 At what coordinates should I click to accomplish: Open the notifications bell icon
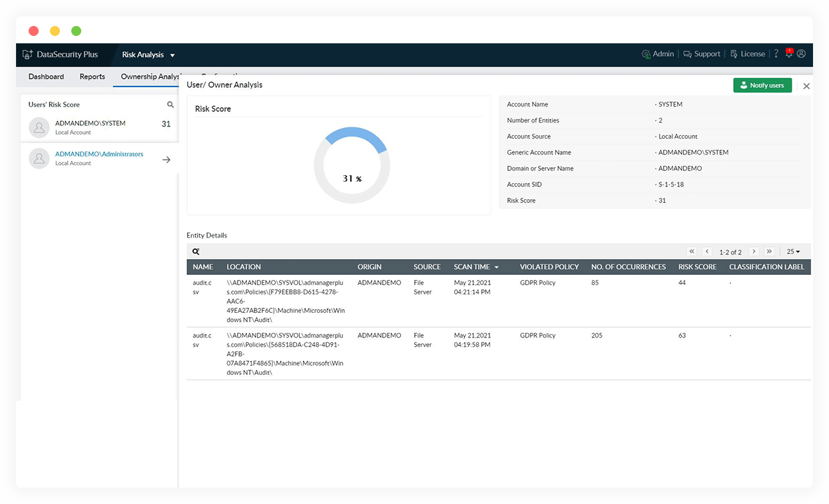click(789, 53)
